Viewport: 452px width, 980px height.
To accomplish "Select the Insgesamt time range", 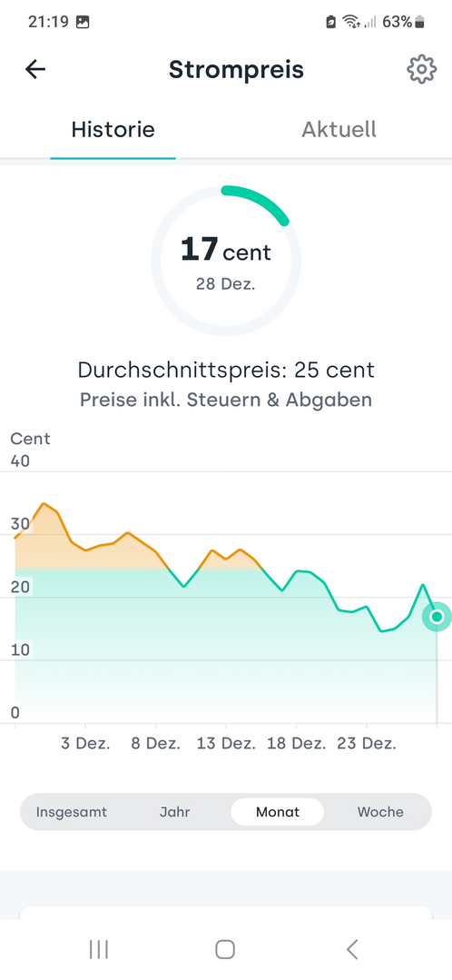I will click(71, 812).
